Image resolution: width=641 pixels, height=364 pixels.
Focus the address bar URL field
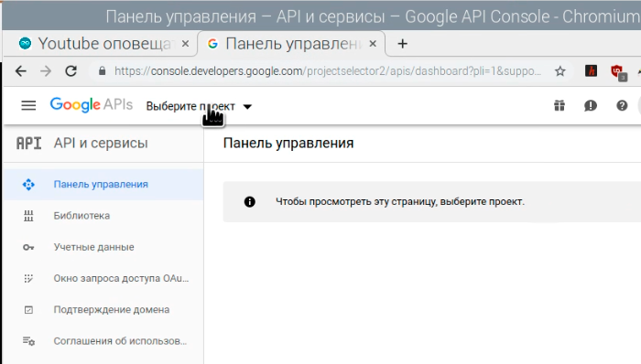(328, 71)
